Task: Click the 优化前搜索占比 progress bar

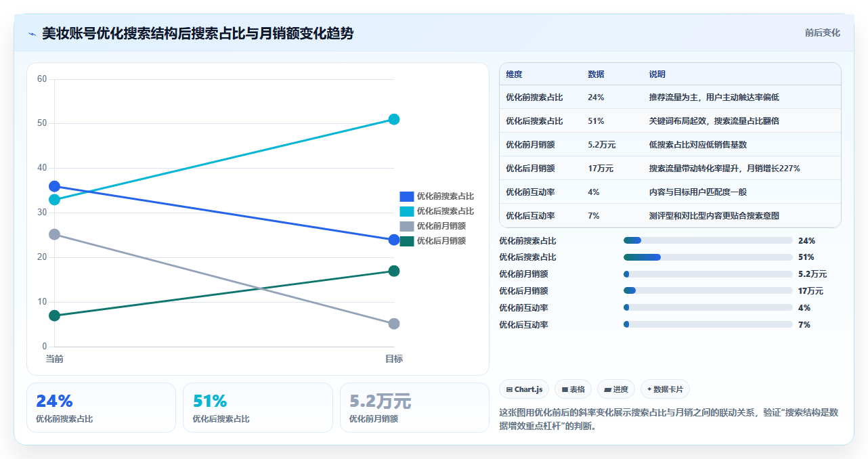Action: click(x=708, y=240)
